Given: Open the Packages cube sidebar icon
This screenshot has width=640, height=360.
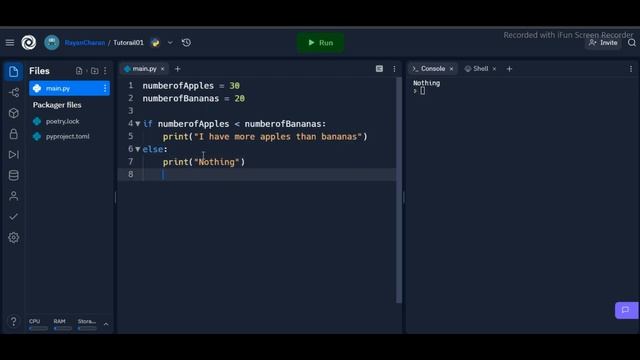Looking at the screenshot, I should click(13, 113).
